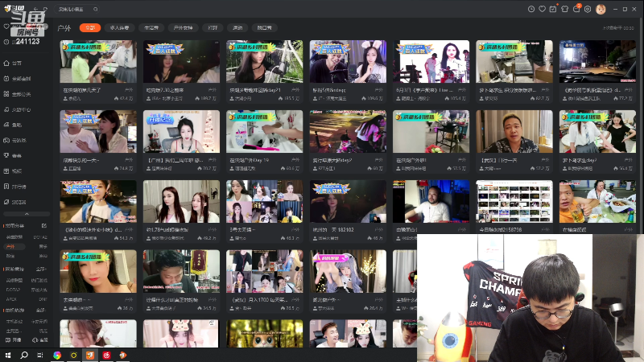This screenshot has height=362, width=644.
Task: Open the 客服 headset support button
Action: click(39, 340)
